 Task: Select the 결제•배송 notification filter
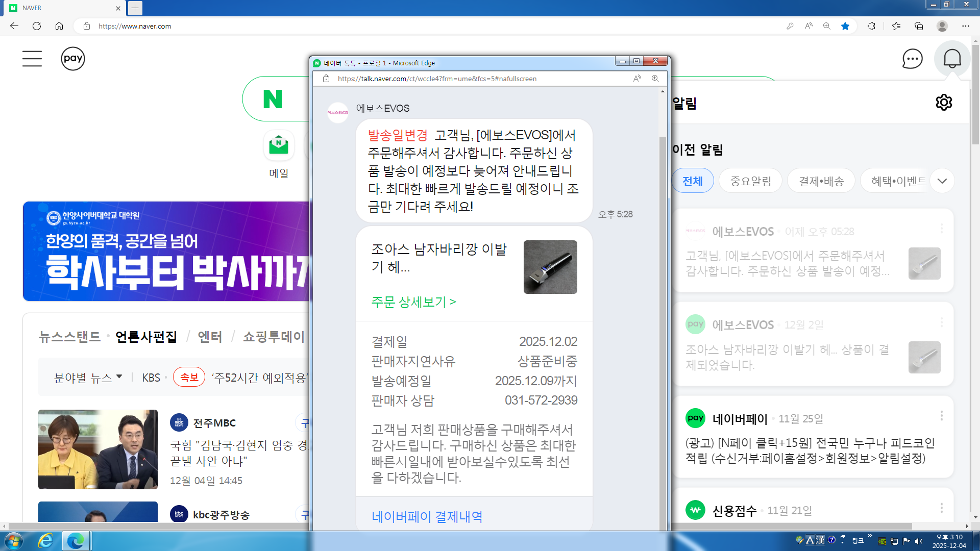pyautogui.click(x=821, y=181)
